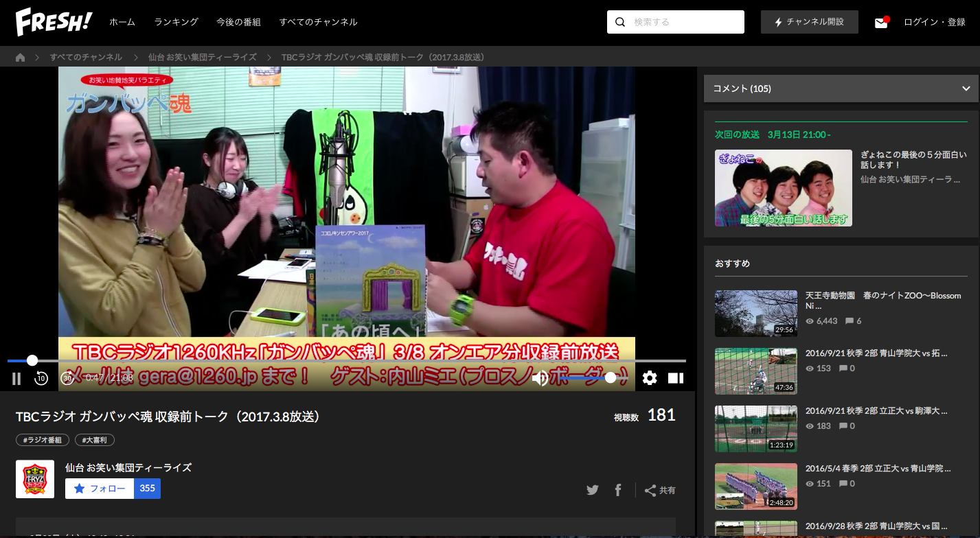Open 2016/5/4 春季 立正大 vs 青山学院 thumbnail
The image size is (980, 538).
point(756,487)
